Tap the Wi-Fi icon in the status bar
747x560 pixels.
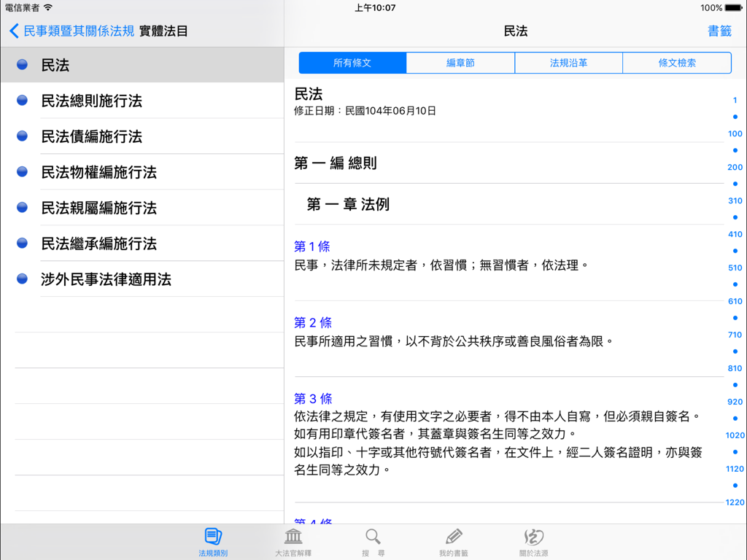49,7
